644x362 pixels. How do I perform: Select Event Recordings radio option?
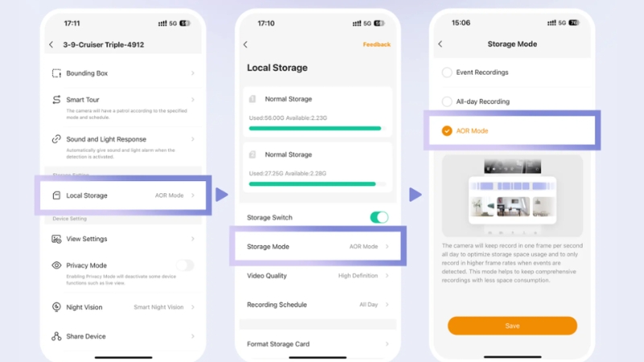coord(447,72)
